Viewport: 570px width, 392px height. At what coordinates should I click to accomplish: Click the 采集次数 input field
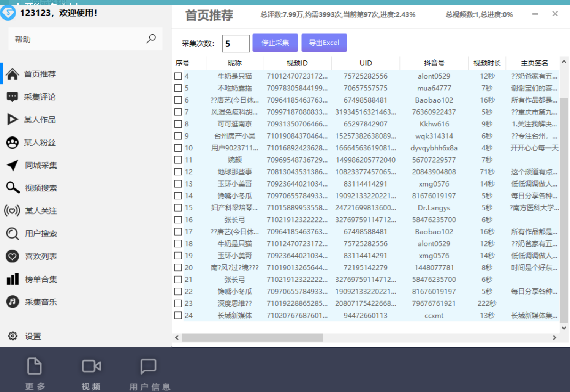(236, 43)
